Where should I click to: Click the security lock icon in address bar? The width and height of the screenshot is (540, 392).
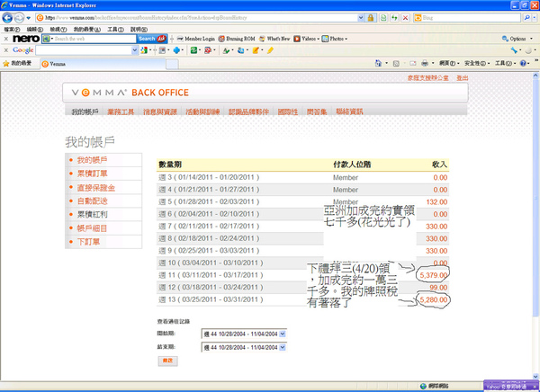(x=371, y=18)
